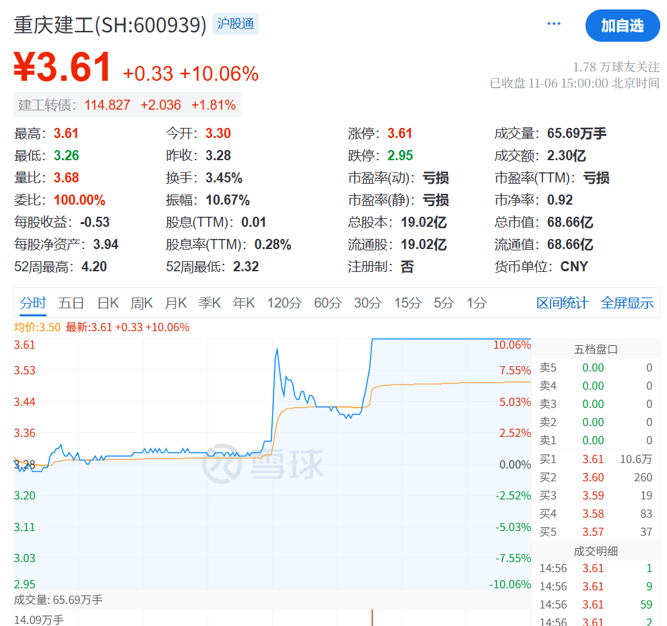Screen dimensions: 667x626
Task: Select the 60分 interval tab
Action: (328, 303)
